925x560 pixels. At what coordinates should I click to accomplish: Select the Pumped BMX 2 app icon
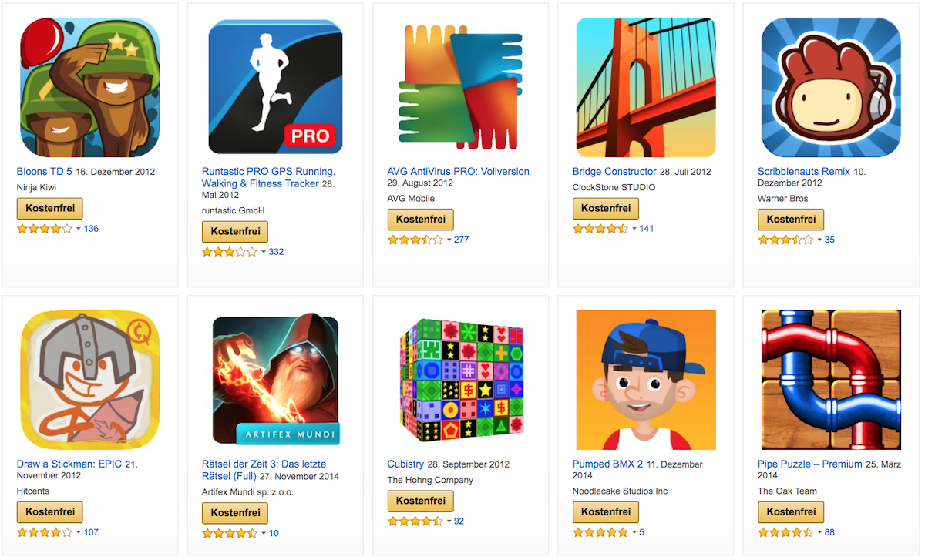(x=646, y=380)
